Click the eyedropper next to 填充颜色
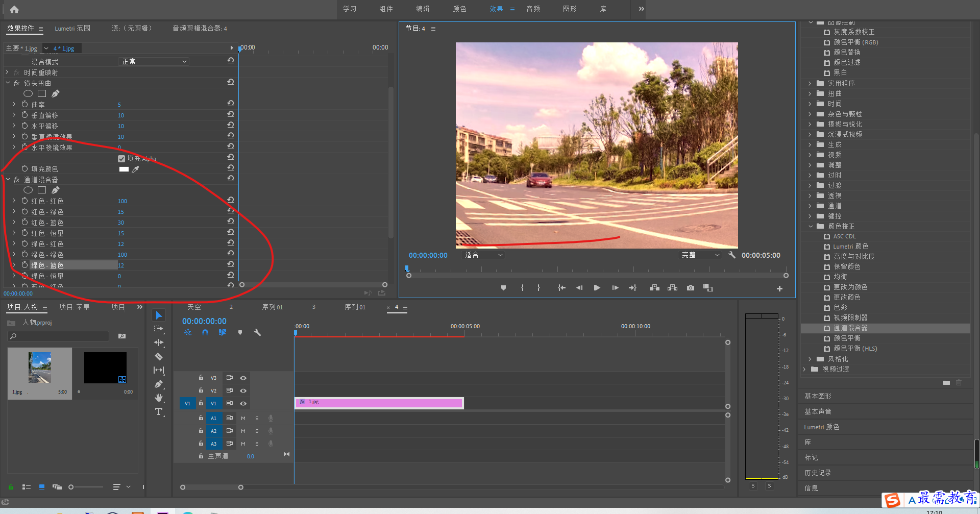The image size is (980, 514). coord(135,169)
